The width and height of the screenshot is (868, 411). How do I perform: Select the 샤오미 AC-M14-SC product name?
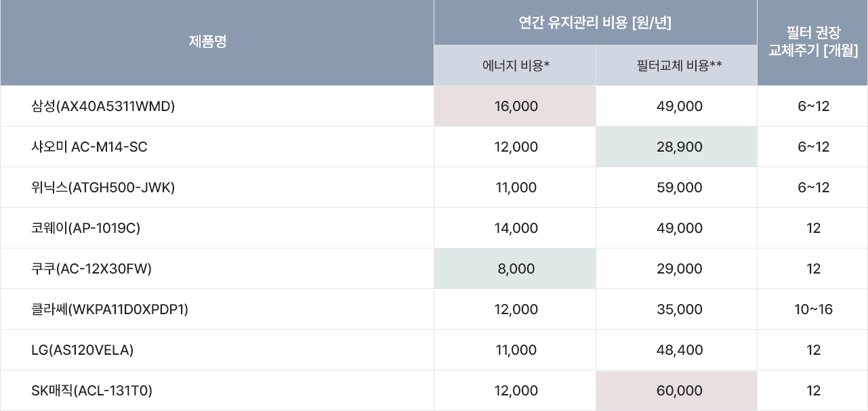click(89, 147)
